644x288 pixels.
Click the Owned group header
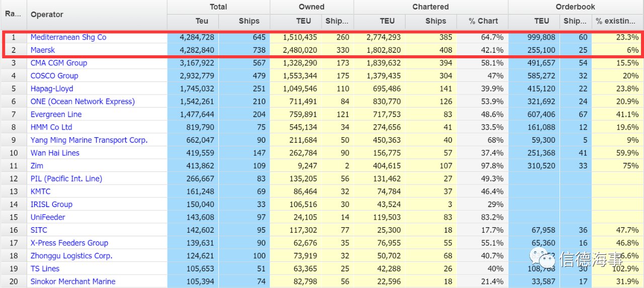(x=312, y=7)
